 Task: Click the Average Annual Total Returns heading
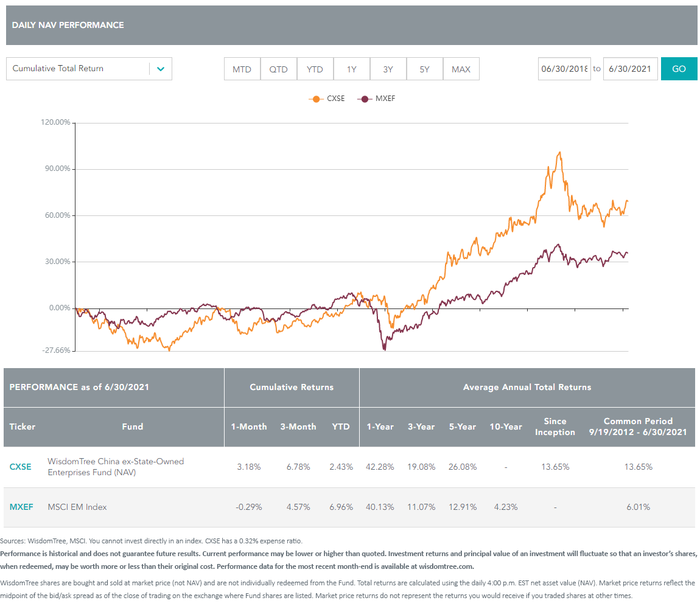(527, 388)
